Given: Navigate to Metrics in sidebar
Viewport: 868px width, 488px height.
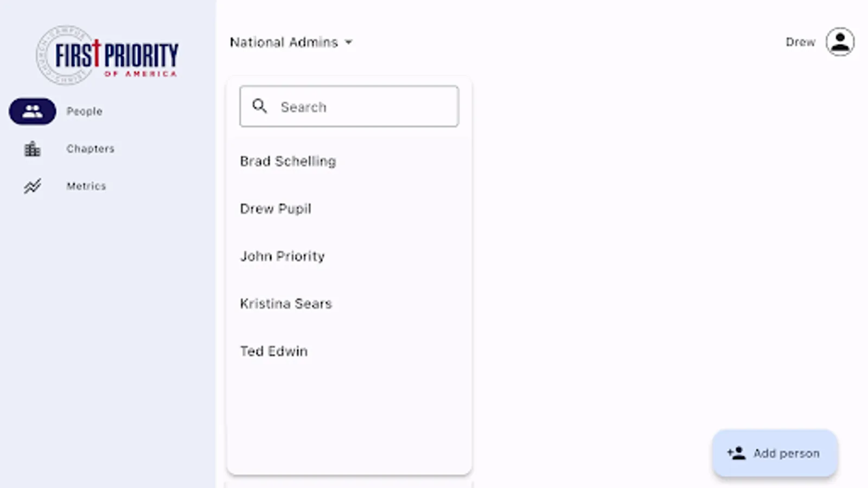Looking at the screenshot, I should (86, 186).
